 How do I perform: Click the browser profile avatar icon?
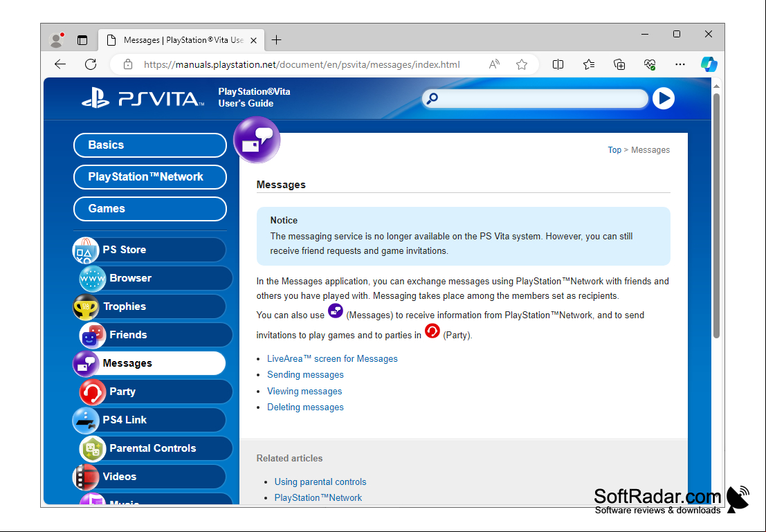(x=57, y=39)
